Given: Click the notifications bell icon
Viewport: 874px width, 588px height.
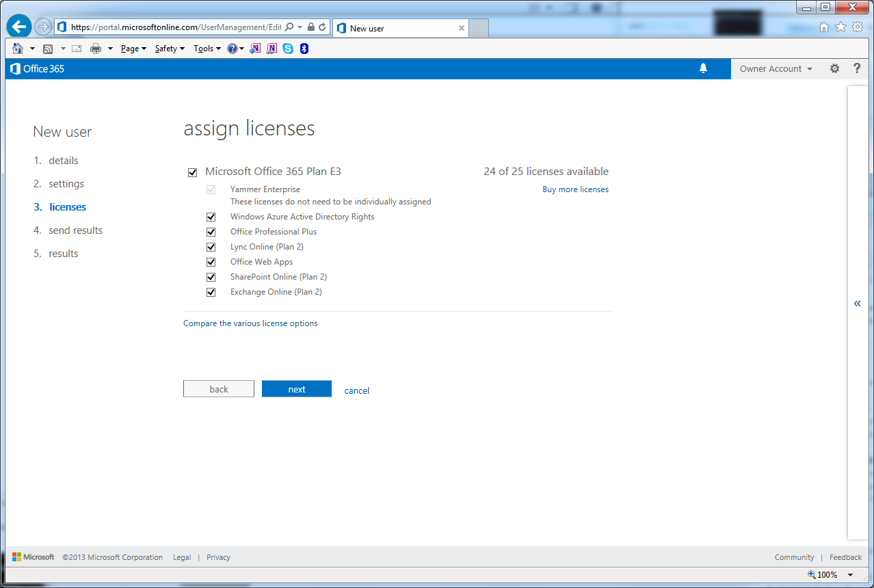Looking at the screenshot, I should click(703, 68).
